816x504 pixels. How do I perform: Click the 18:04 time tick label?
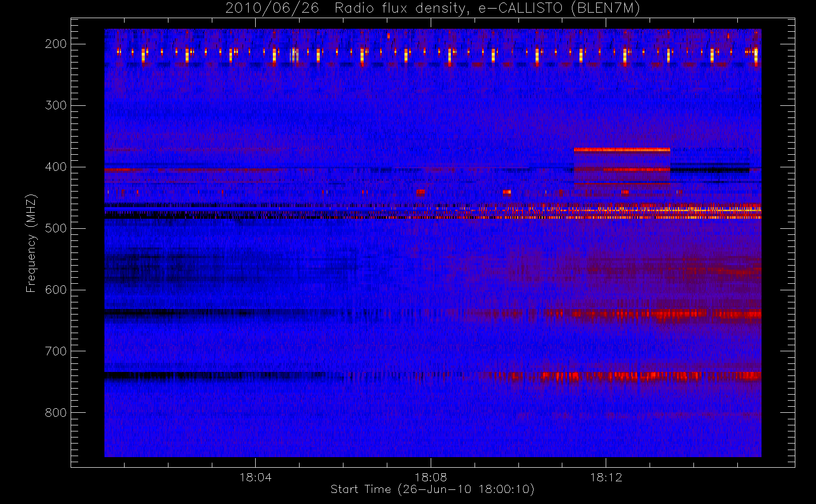click(255, 477)
